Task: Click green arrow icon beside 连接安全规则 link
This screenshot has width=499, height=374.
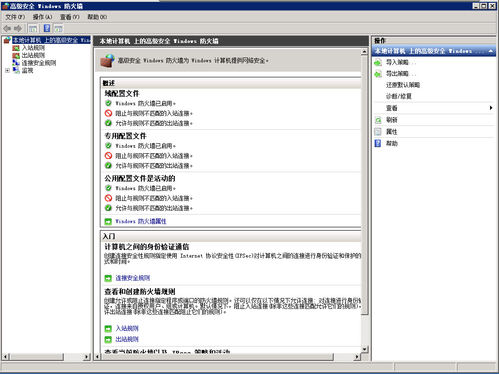Action: coord(108,278)
